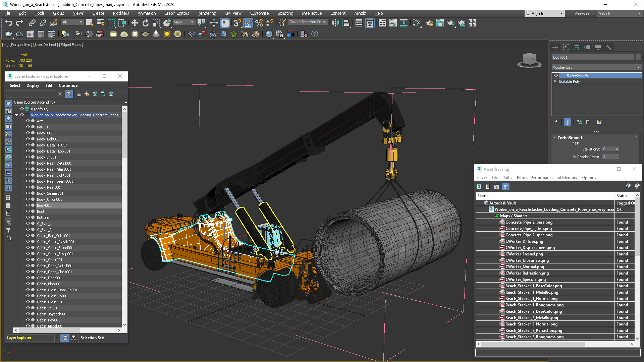Click the Pin Stack icon
Screen dimensions: 644x362
555,122
